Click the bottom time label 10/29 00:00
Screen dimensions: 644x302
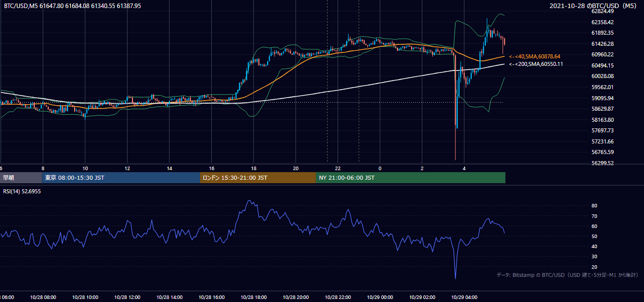click(x=380, y=297)
